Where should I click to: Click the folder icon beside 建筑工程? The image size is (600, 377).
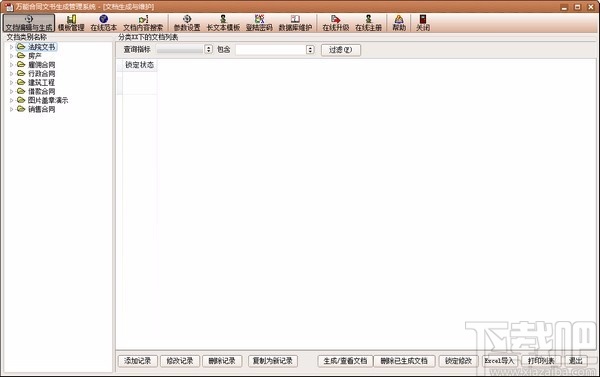click(x=21, y=82)
